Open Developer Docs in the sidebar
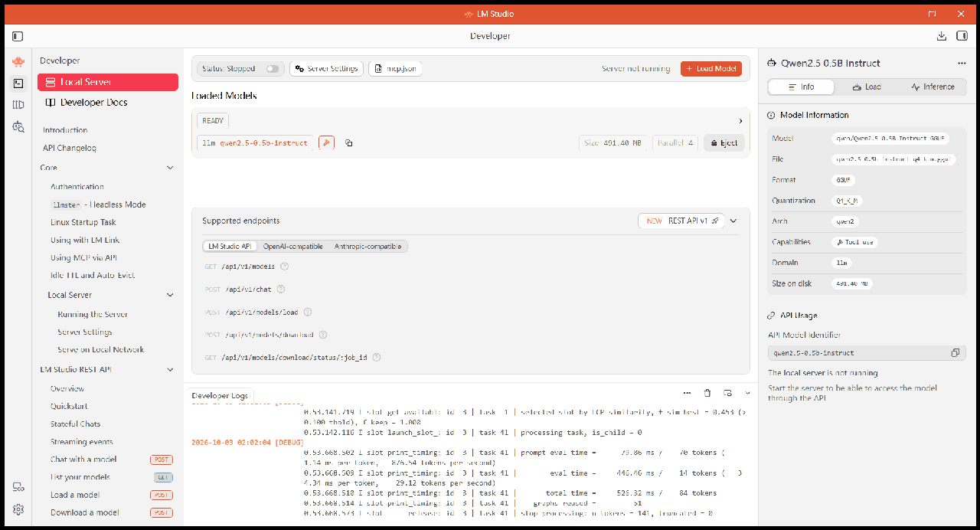 tap(108, 103)
